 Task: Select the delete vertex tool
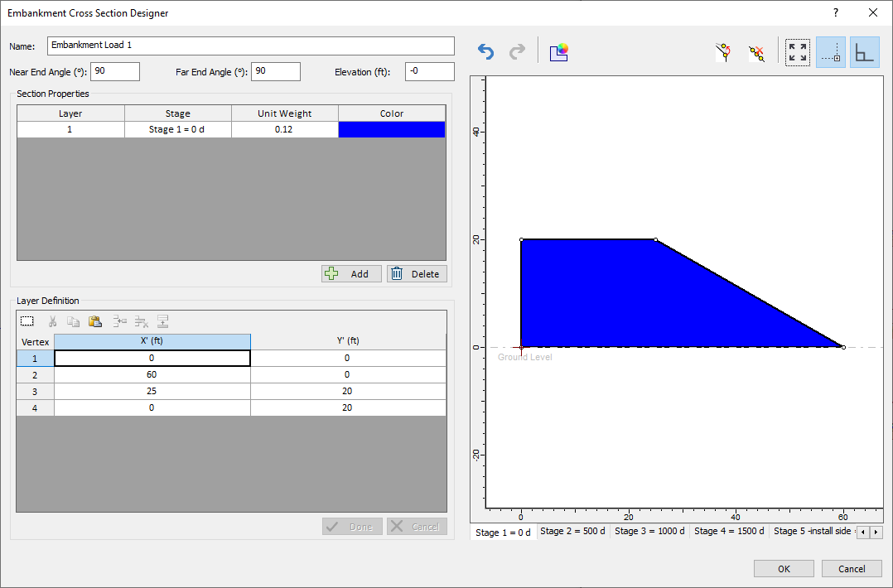coord(755,51)
